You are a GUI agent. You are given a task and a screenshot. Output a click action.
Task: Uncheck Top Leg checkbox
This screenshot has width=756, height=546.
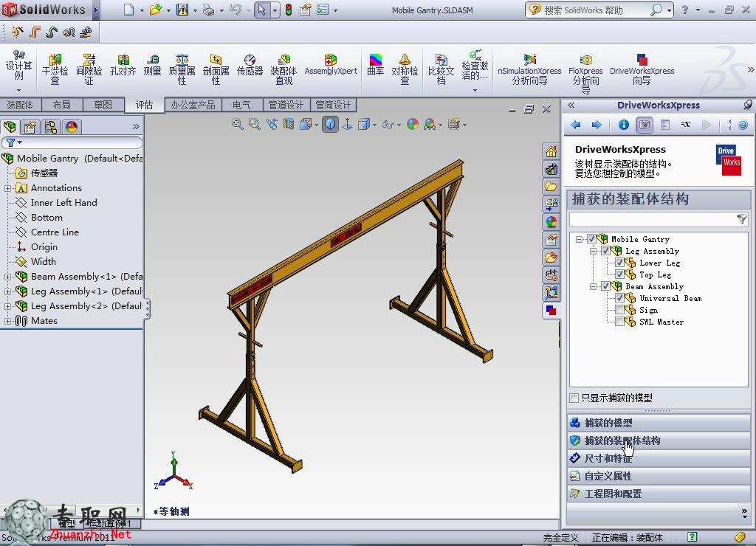(x=620, y=274)
